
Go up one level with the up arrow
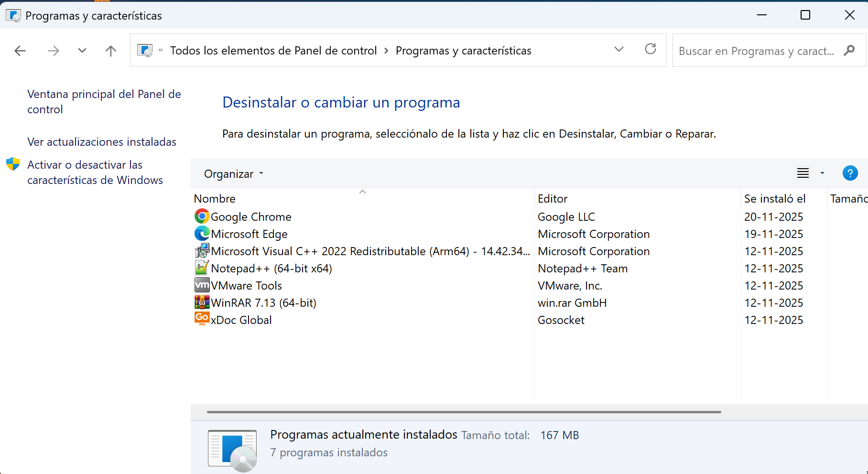click(x=111, y=51)
